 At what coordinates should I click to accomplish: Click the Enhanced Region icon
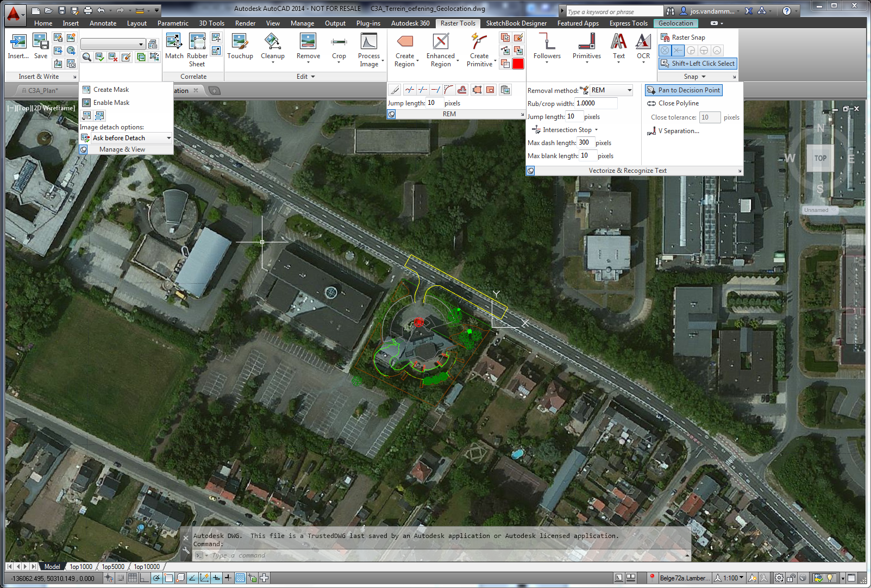[441, 41]
